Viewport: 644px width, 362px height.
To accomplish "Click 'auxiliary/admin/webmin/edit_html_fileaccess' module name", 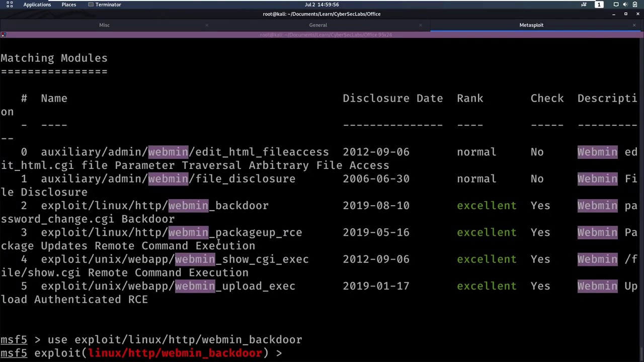I will coord(185,152).
